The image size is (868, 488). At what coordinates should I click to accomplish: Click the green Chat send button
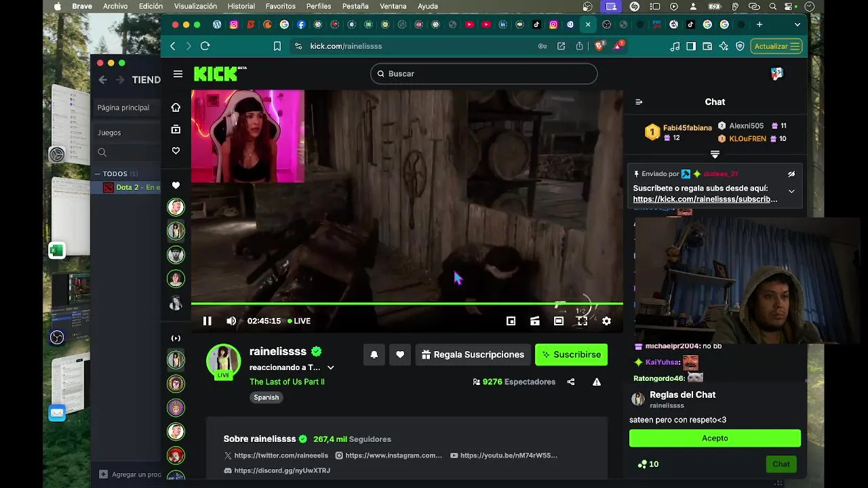781,464
